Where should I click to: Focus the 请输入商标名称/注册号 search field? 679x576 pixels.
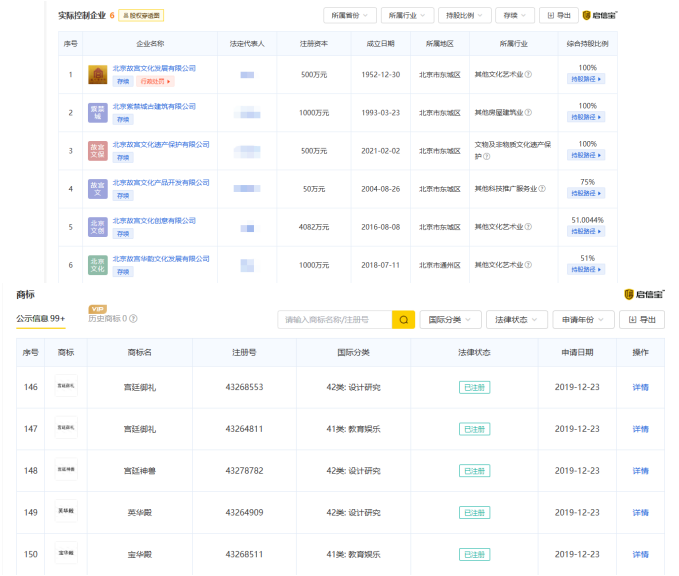[335, 320]
